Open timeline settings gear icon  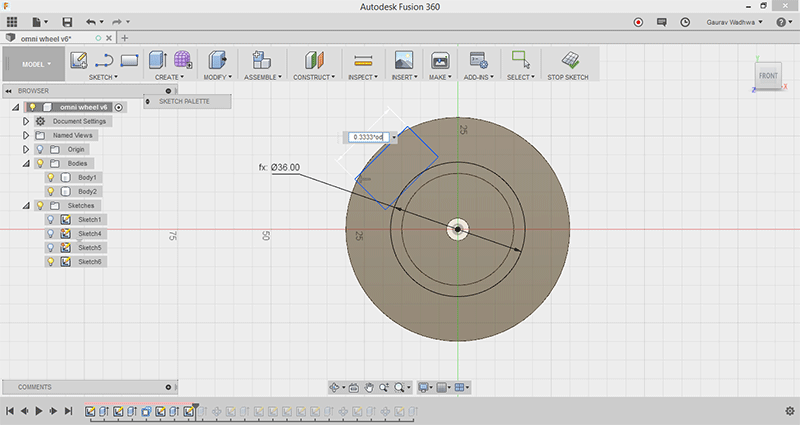pyautogui.click(x=789, y=411)
